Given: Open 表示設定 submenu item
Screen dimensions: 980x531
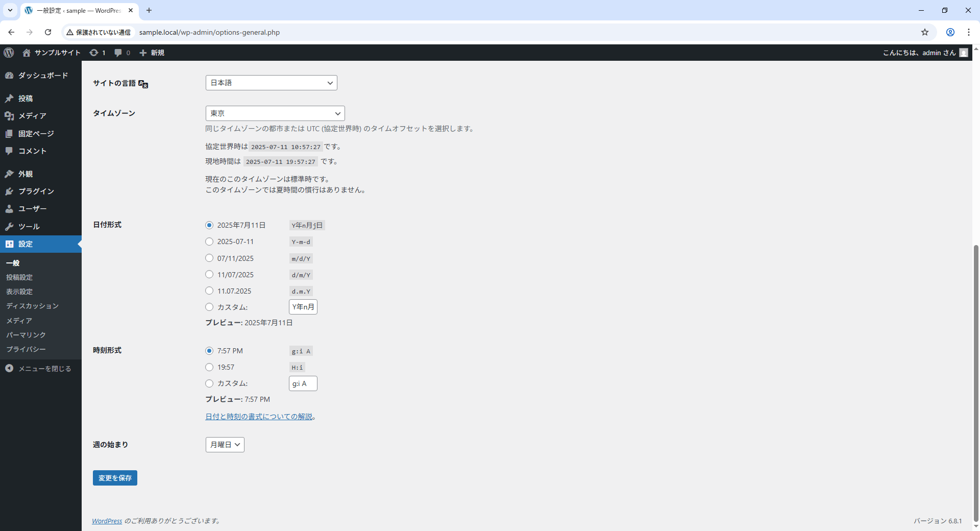Looking at the screenshot, I should 19,292.
